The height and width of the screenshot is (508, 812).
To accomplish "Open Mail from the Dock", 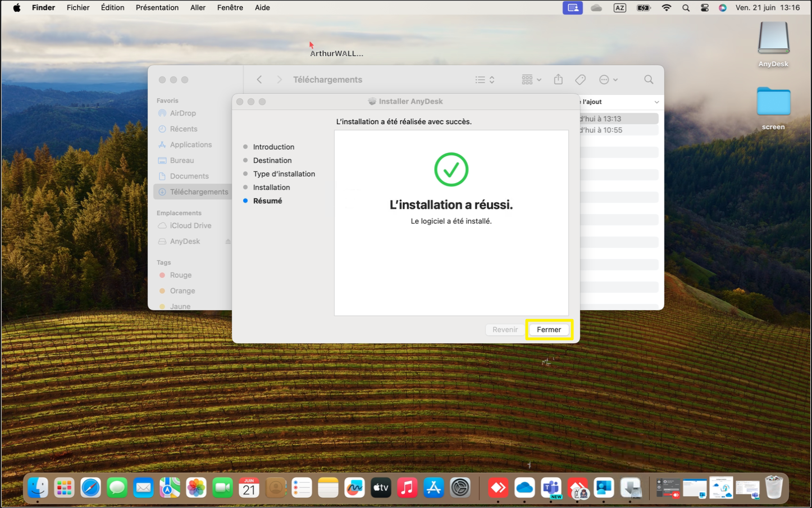I will pyautogui.click(x=143, y=488).
